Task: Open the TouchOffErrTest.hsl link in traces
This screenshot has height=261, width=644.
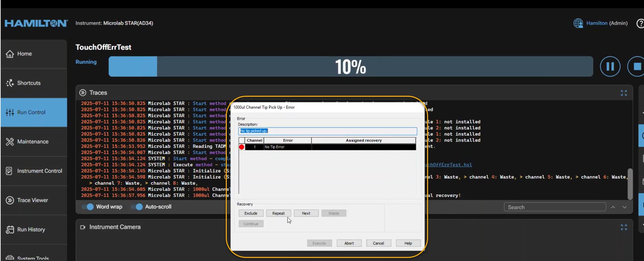Action: [449, 165]
